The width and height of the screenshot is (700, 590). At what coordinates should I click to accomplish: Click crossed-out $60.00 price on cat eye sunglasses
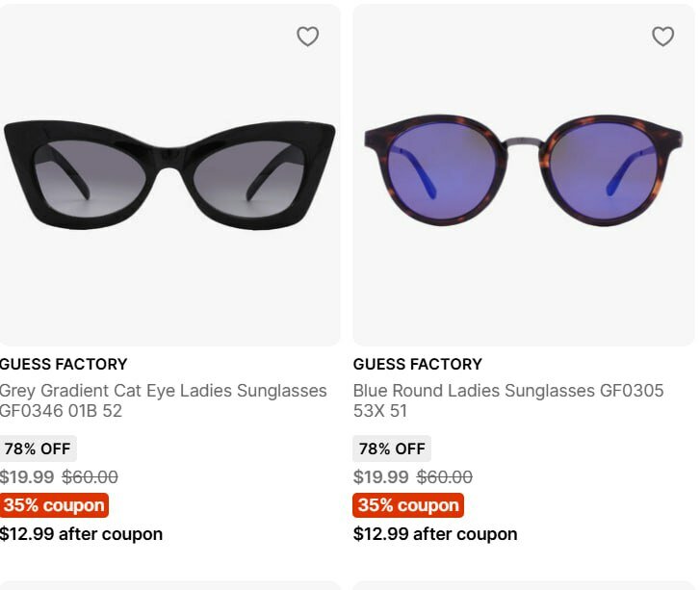point(90,477)
